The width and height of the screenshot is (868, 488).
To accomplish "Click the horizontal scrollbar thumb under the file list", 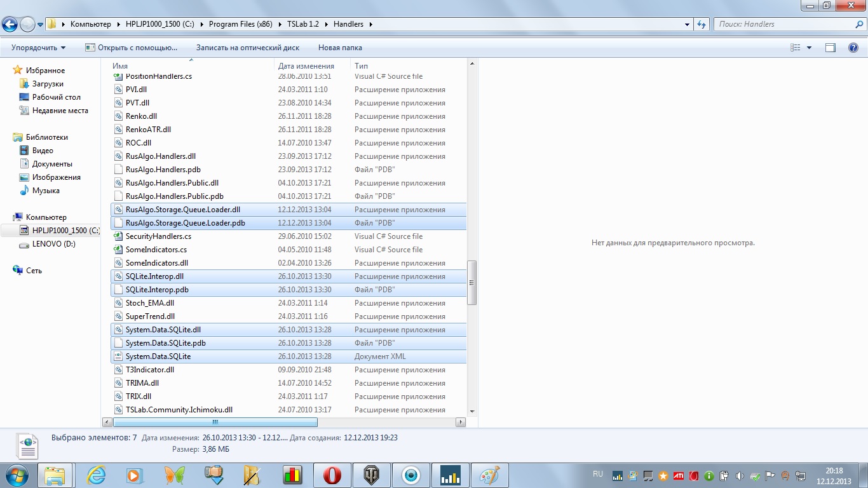I will pos(215,422).
